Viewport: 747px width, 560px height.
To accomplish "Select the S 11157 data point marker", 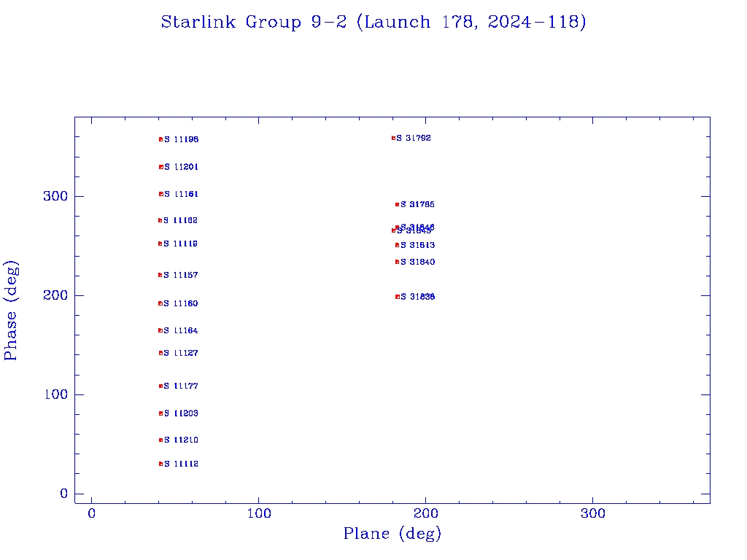I will (x=160, y=275).
